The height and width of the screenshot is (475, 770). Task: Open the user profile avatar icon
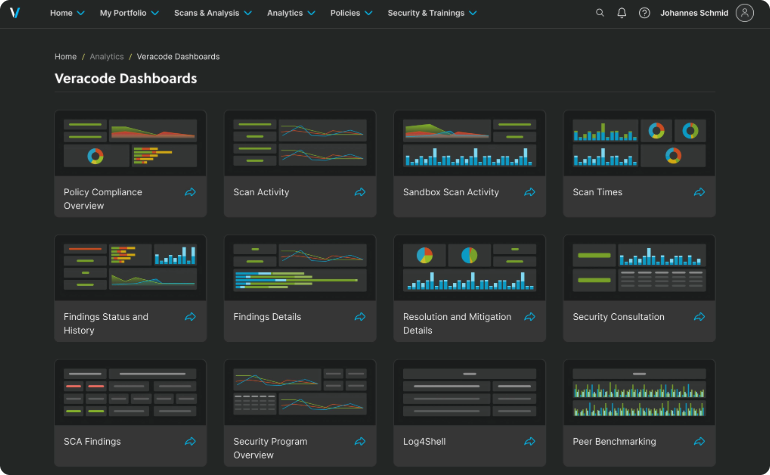pyautogui.click(x=744, y=13)
